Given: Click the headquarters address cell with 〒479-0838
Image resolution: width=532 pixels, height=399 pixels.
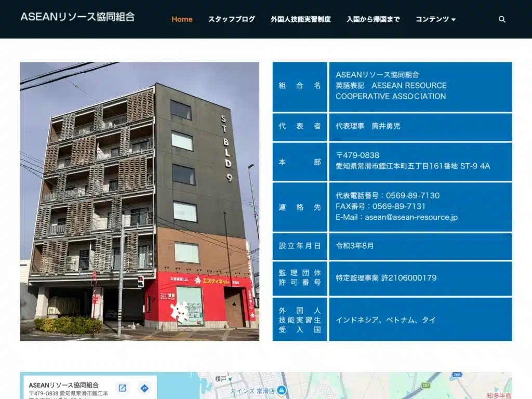Looking at the screenshot, I should coord(420,162).
